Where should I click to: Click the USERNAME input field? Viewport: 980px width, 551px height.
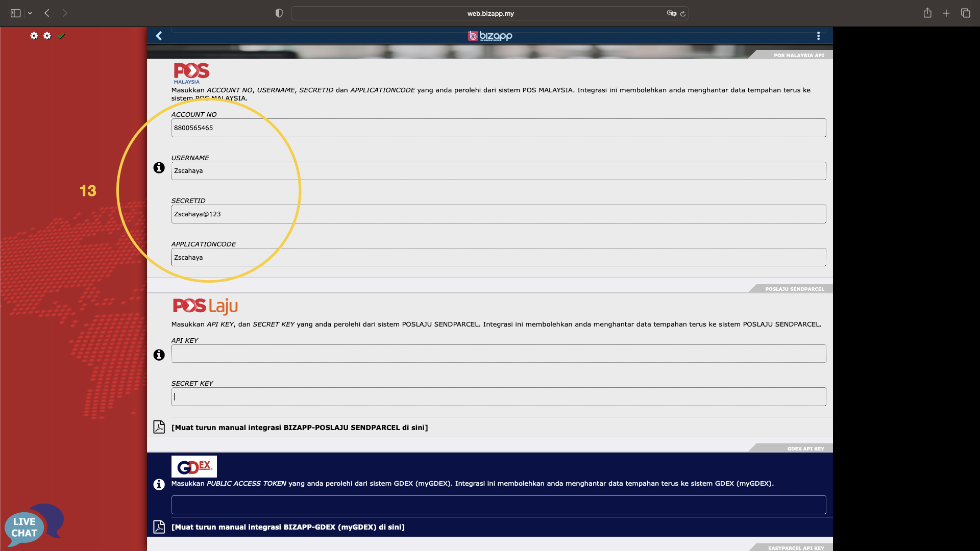click(499, 171)
